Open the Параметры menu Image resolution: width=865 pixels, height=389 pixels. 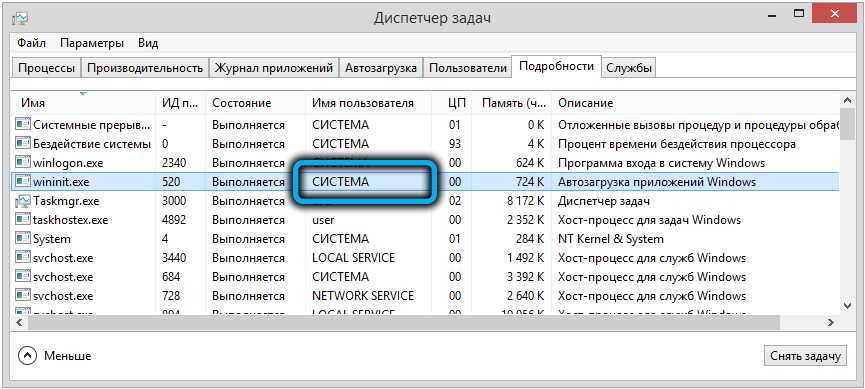92,43
